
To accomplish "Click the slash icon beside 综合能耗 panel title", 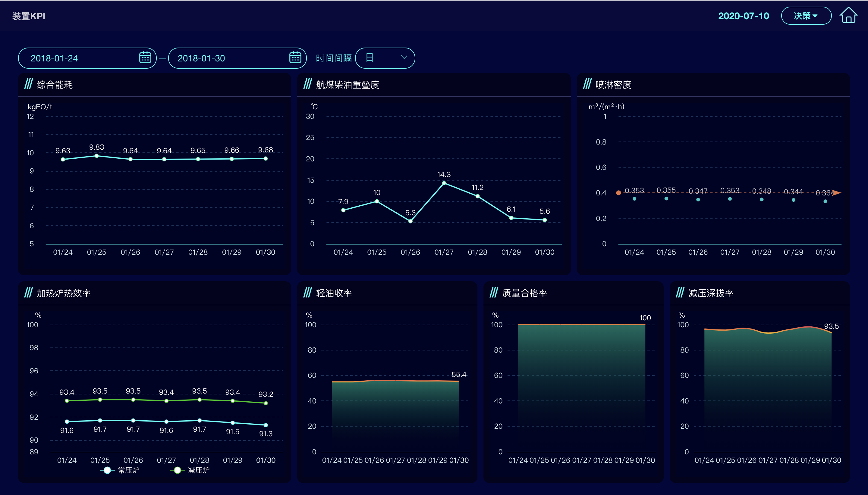I will [x=29, y=85].
